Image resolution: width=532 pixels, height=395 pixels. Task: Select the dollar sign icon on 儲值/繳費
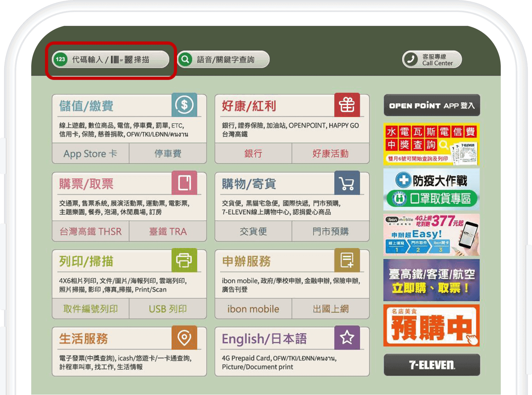pos(184,105)
